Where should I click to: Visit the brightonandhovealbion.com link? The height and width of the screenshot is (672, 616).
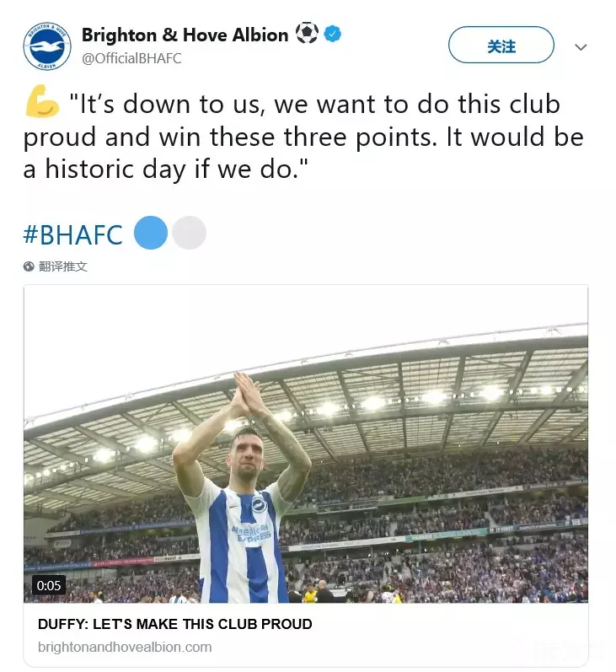click(x=125, y=648)
